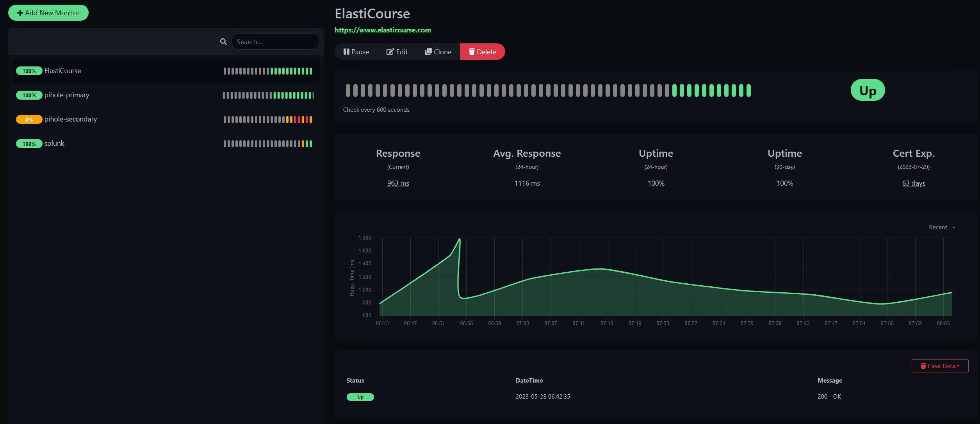Image resolution: width=980 pixels, height=424 pixels.
Task: Click the 100% badge next to pihole-primary
Action: tap(29, 95)
